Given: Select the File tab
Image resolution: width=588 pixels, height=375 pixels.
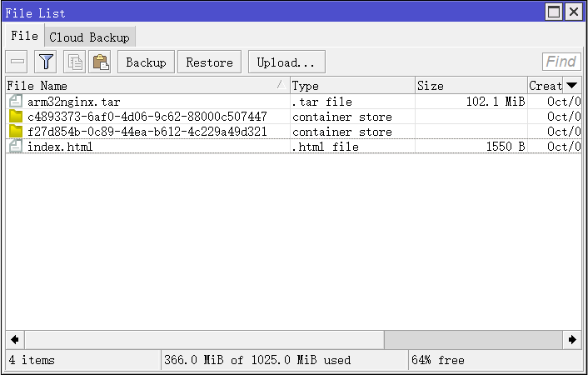Looking at the screenshot, I should click(x=24, y=37).
